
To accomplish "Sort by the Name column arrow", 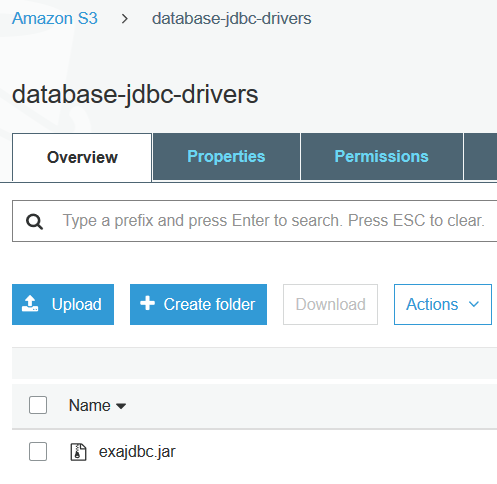I will click(121, 406).
